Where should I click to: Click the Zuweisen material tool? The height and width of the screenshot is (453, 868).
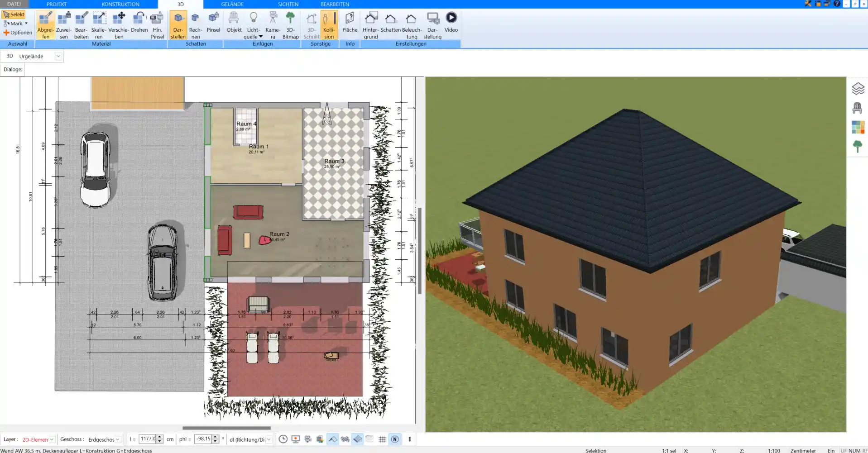(x=64, y=25)
